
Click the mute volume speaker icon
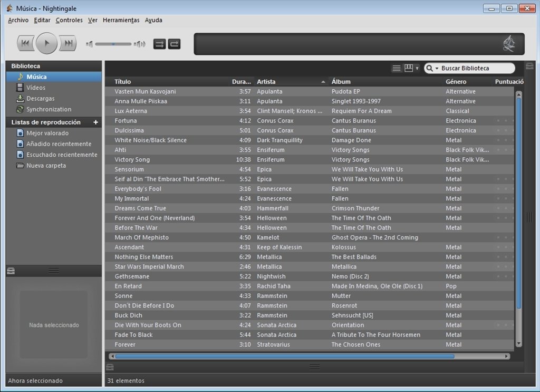[89, 44]
